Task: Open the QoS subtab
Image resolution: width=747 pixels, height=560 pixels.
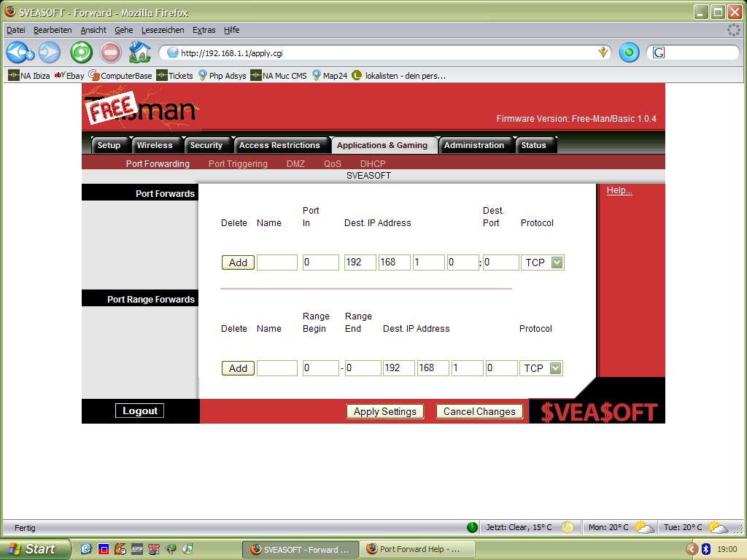Action: (x=333, y=164)
